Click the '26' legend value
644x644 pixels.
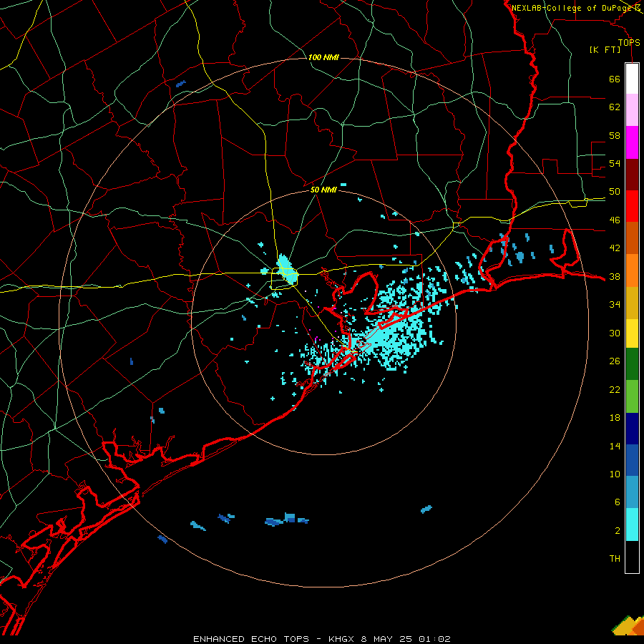(x=615, y=361)
